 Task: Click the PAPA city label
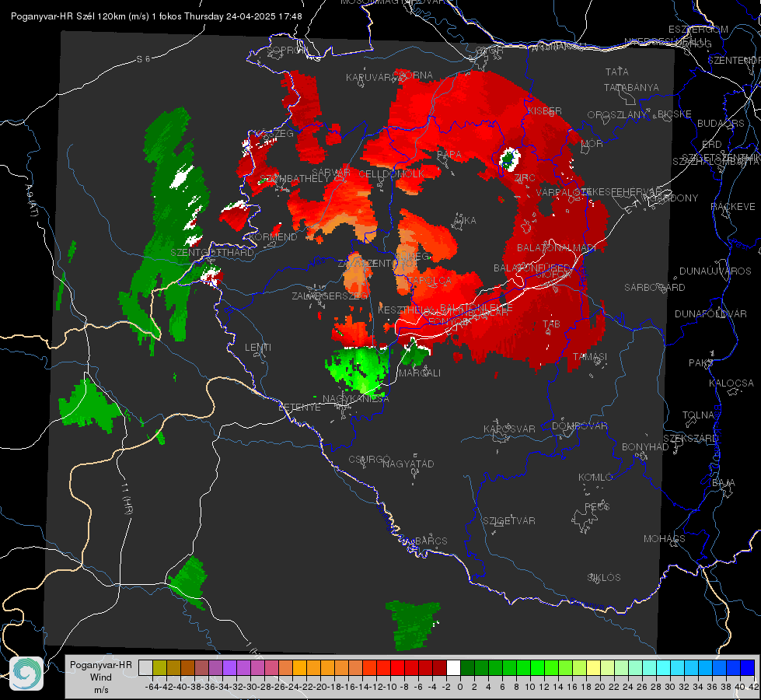coord(449,155)
